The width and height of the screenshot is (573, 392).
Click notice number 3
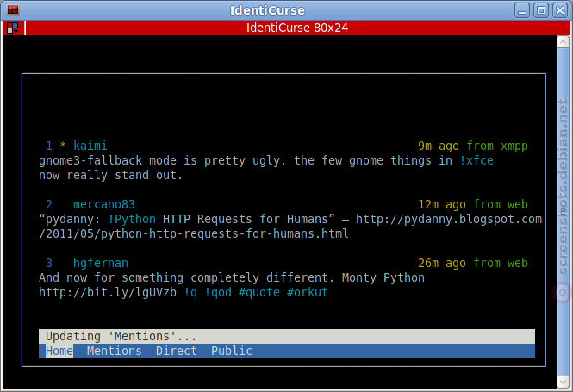(x=49, y=263)
